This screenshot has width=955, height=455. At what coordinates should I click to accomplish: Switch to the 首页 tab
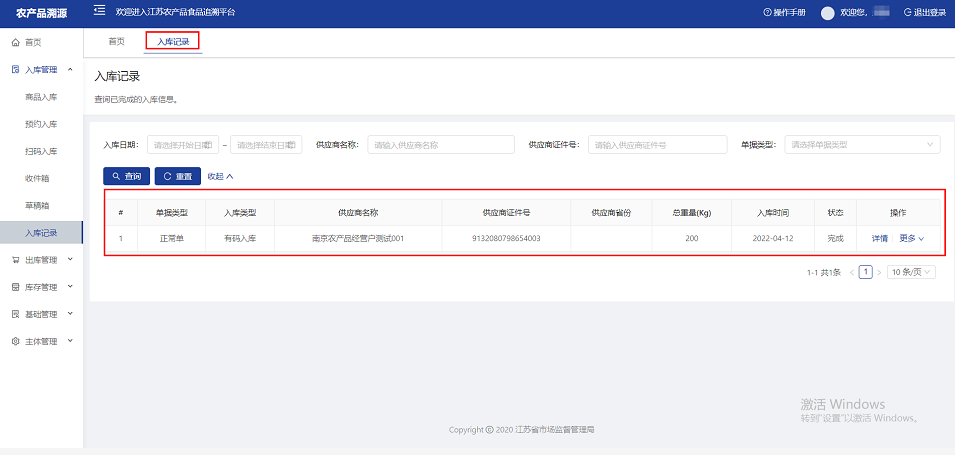(x=117, y=41)
